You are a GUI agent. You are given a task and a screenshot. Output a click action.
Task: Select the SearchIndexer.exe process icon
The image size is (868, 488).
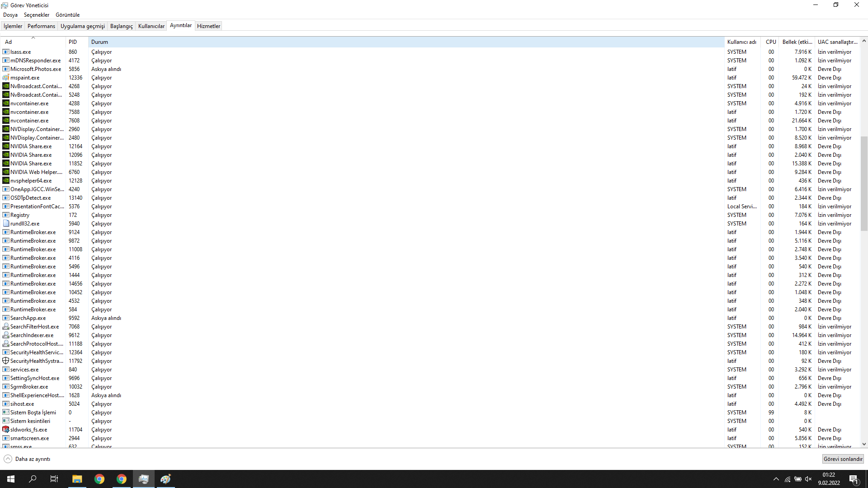6,335
